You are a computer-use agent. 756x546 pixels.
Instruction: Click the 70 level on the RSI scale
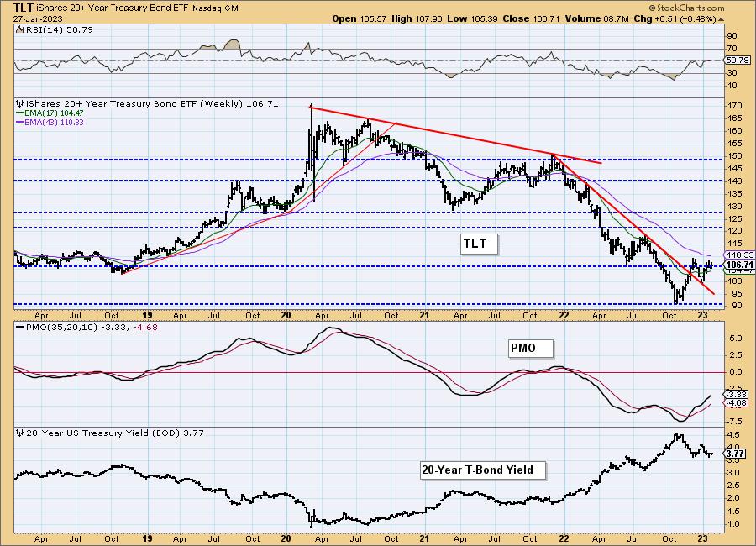732,49
